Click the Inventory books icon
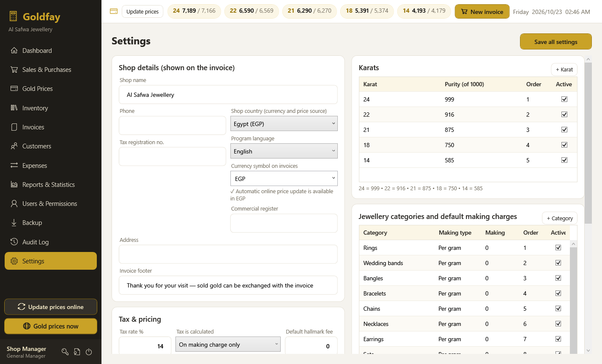 click(x=14, y=108)
